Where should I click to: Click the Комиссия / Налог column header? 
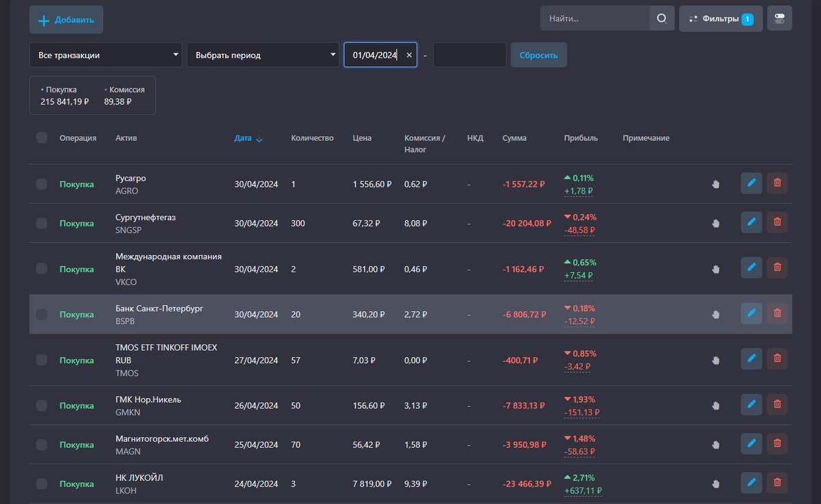click(x=425, y=144)
